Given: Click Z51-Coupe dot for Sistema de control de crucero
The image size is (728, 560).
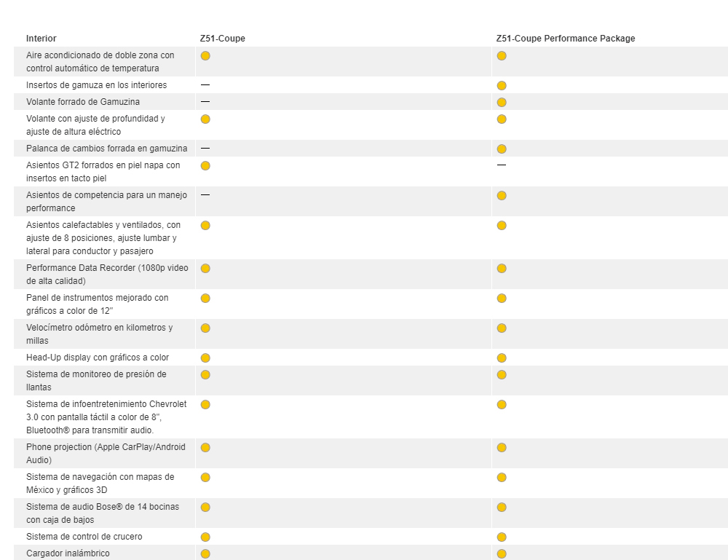Looking at the screenshot, I should point(205,537).
